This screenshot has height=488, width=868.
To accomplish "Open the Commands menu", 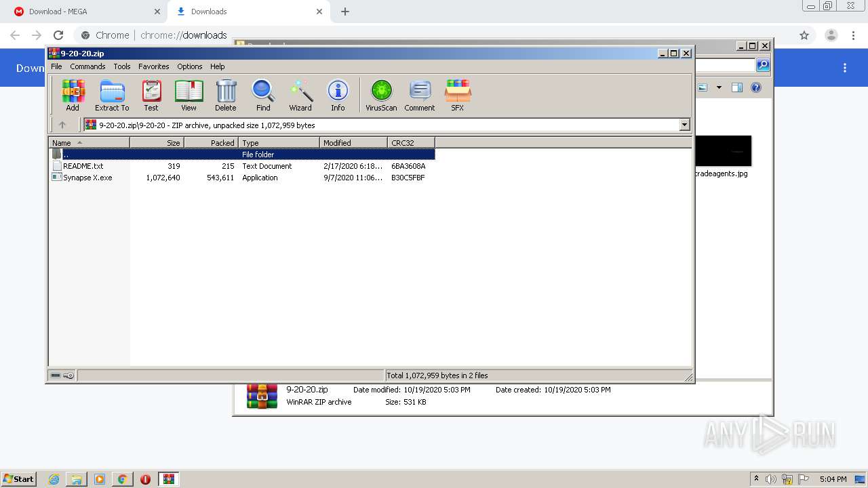I will click(x=87, y=66).
